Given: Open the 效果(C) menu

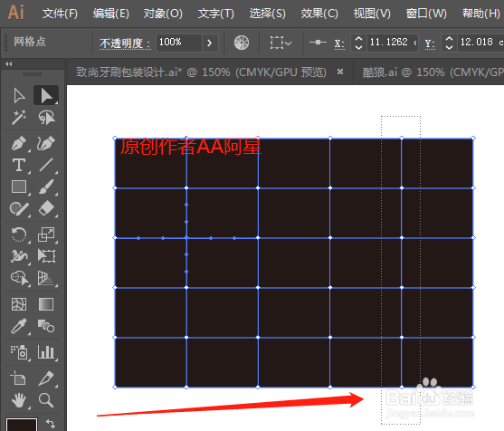Looking at the screenshot, I should pyautogui.click(x=319, y=14).
